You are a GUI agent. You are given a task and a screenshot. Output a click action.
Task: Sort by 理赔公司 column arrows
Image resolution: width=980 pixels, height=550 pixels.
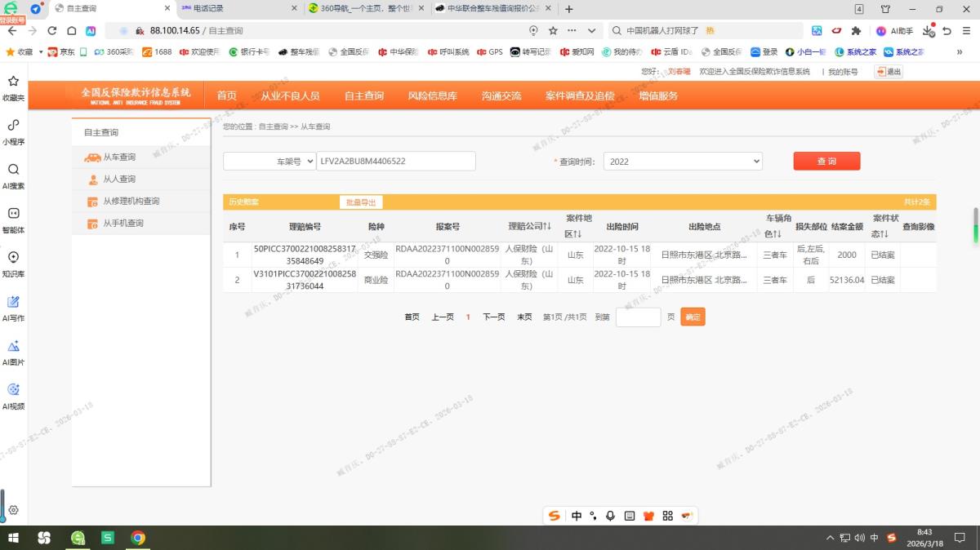pyautogui.click(x=548, y=226)
